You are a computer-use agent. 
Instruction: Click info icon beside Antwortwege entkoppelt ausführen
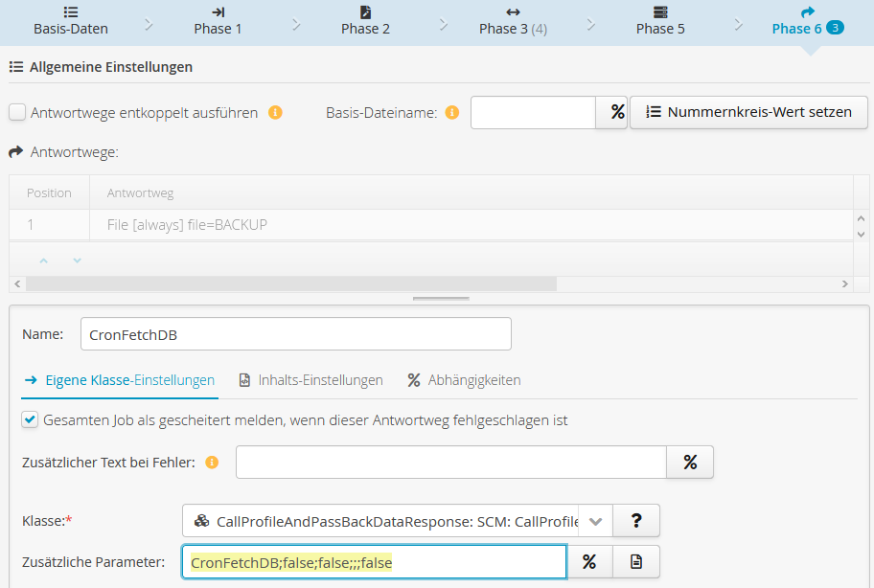[x=275, y=112]
